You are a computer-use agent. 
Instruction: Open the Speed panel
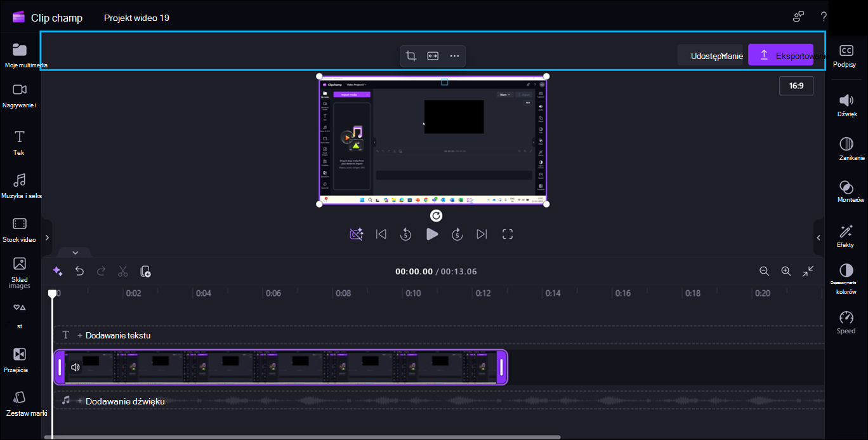(846, 323)
